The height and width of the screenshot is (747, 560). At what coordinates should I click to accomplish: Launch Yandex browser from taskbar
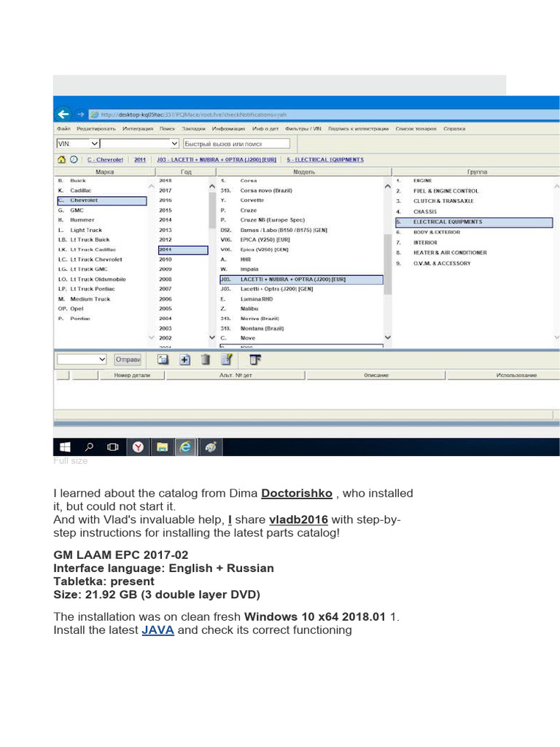coord(137,447)
